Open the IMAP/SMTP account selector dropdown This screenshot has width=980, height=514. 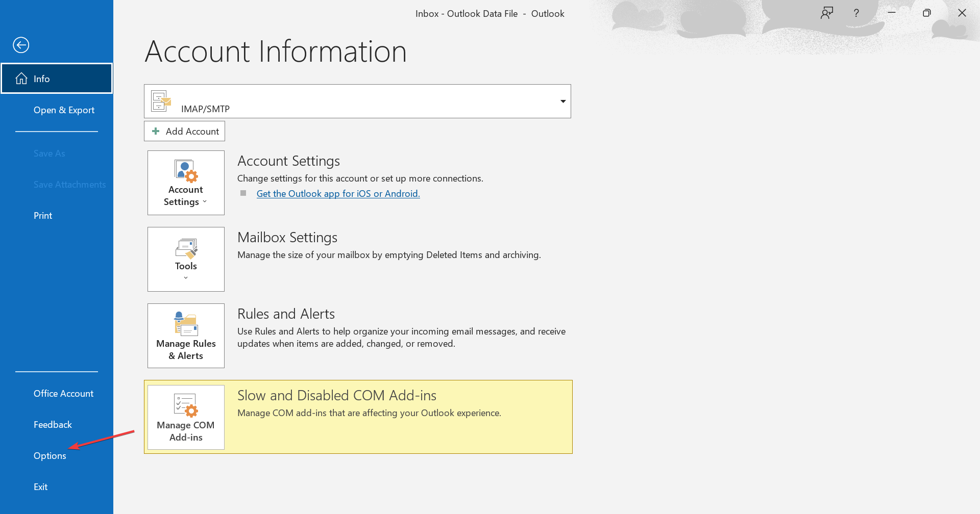coord(563,101)
